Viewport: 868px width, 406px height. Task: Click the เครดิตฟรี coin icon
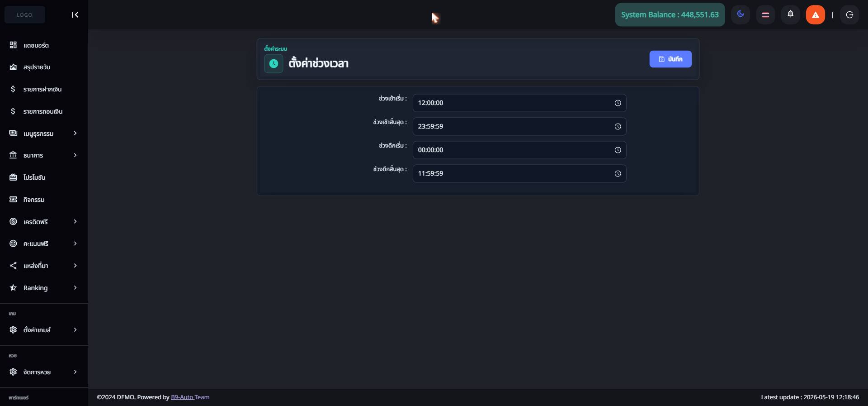tap(13, 221)
